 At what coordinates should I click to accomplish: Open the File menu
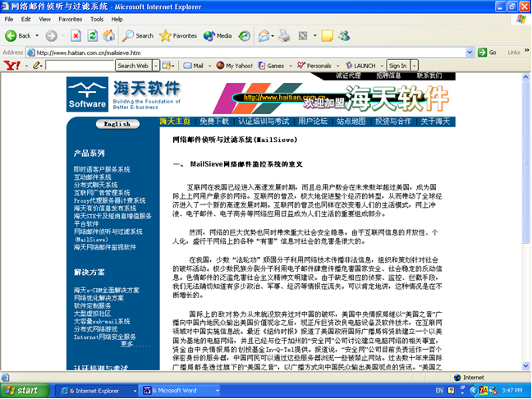click(9, 20)
